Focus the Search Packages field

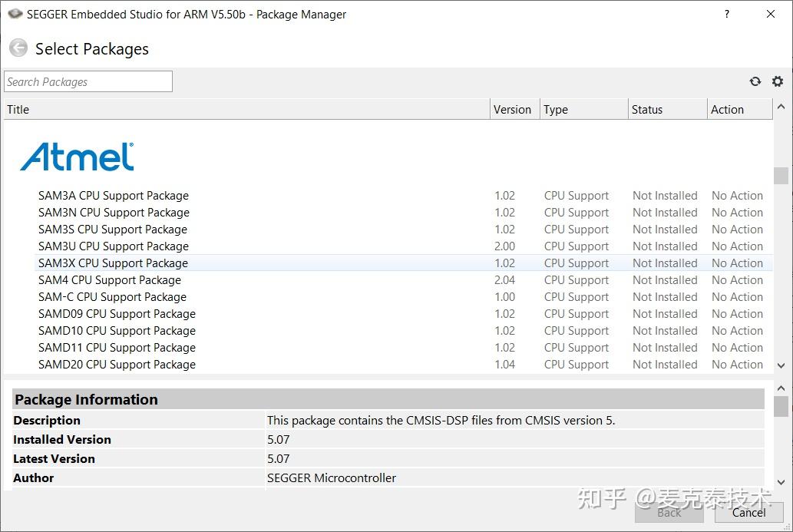[88, 81]
